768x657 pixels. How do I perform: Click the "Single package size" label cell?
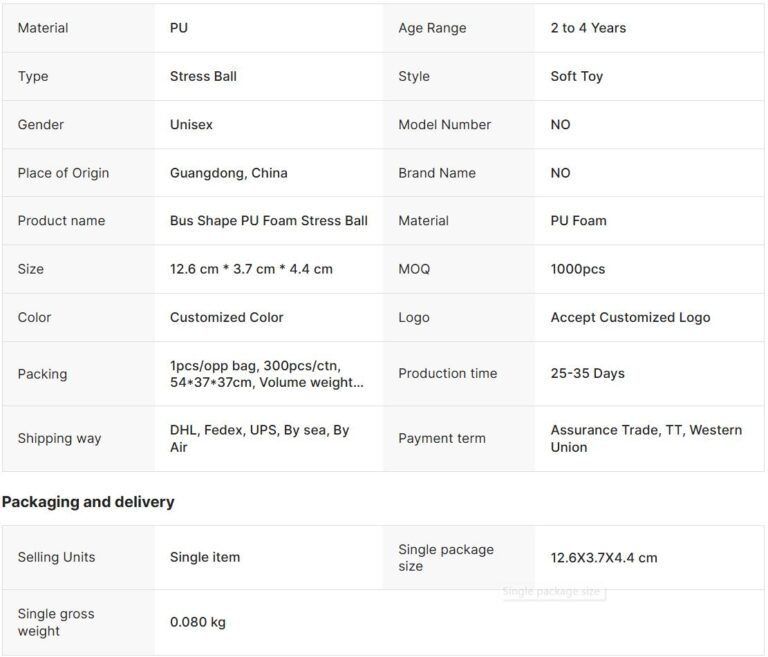point(445,557)
